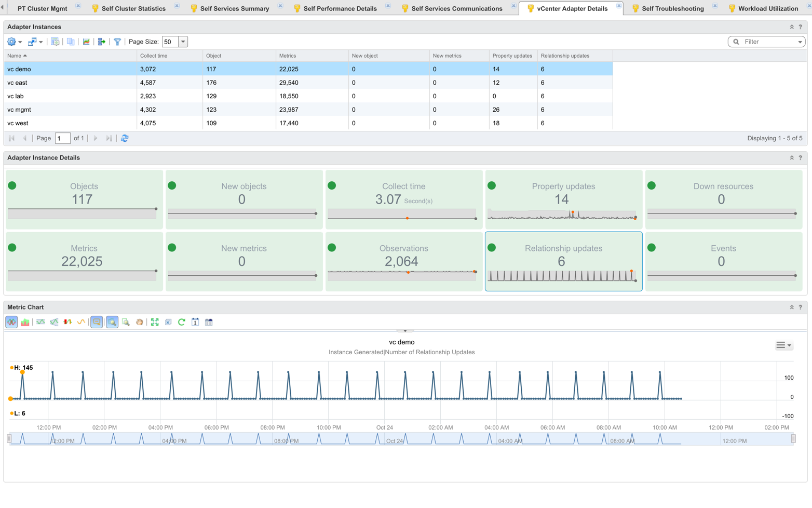812x508 pixels.
Task: Open the Date Controls for the chart
Action: coord(195,322)
